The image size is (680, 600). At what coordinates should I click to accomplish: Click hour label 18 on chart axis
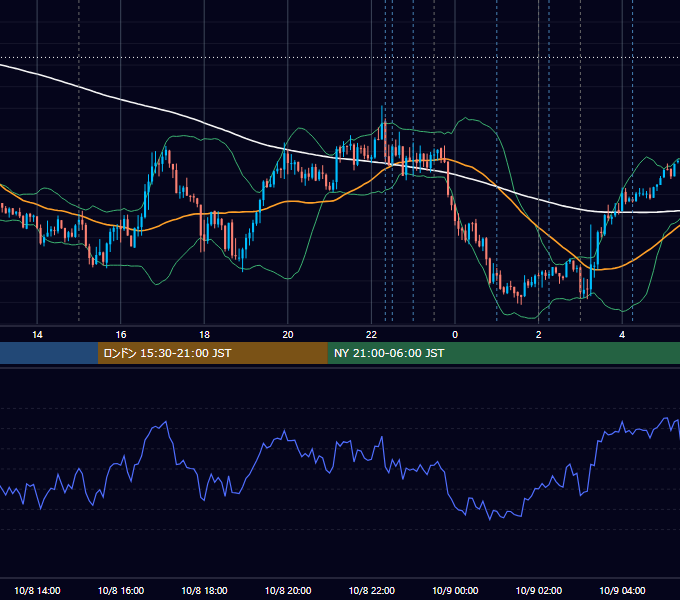click(204, 335)
